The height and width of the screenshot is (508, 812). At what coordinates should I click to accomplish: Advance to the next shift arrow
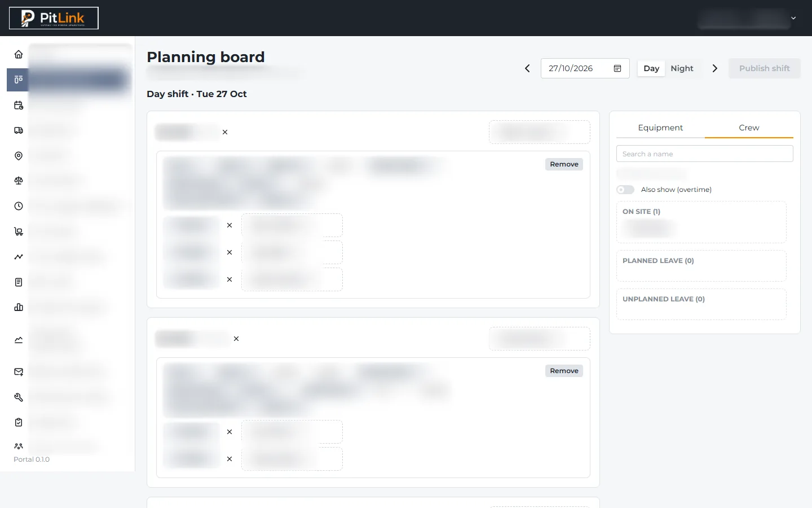click(x=715, y=68)
